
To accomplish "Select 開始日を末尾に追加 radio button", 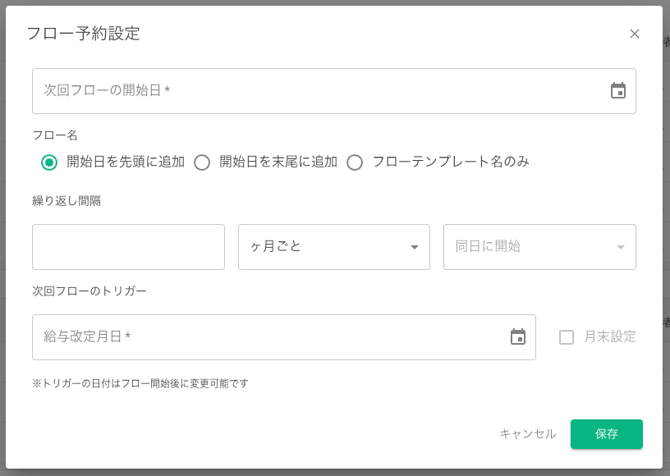I will tap(202, 162).
